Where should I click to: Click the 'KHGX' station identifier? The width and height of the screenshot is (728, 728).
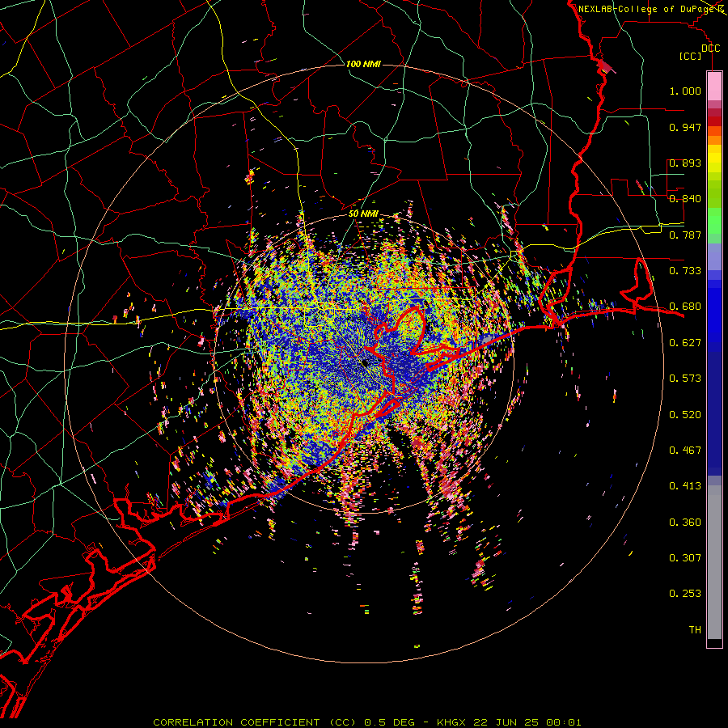(x=451, y=722)
